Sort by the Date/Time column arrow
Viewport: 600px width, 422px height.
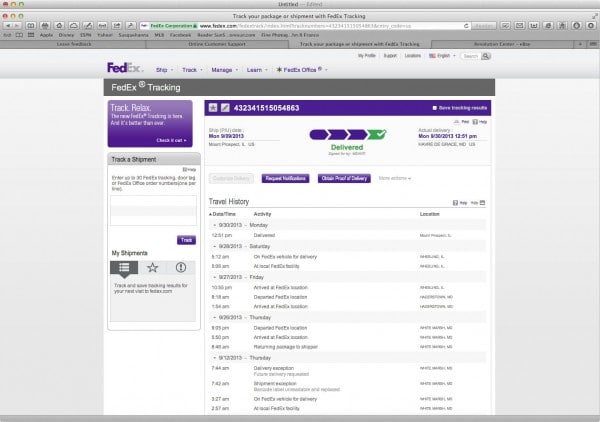point(210,214)
